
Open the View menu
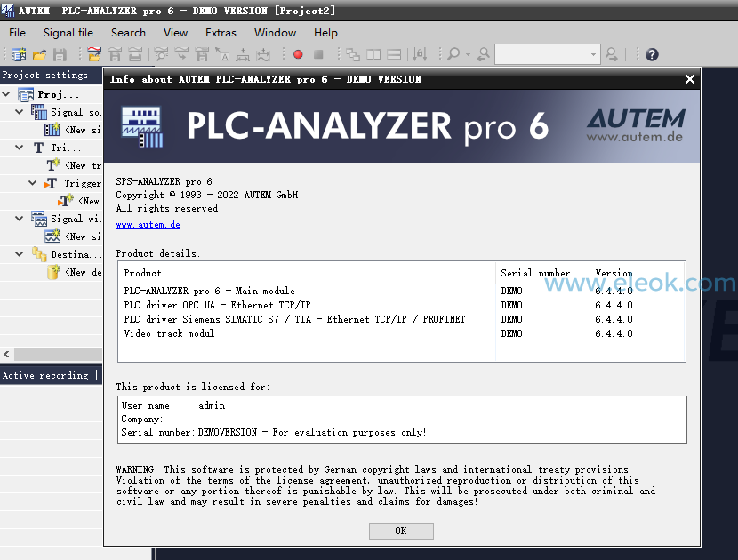175,33
